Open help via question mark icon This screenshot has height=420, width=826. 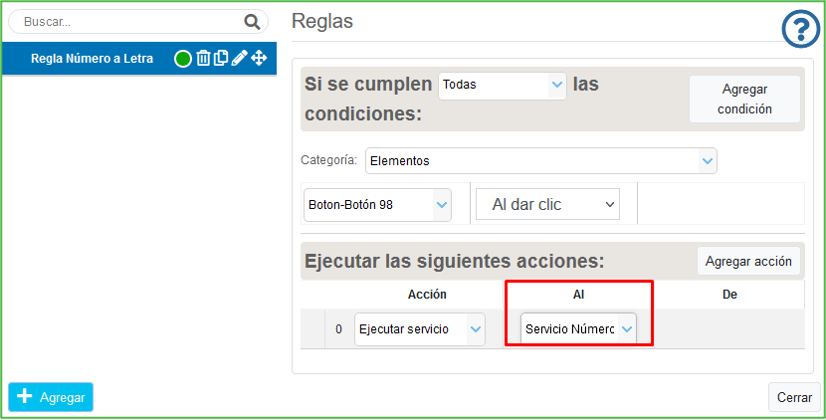(800, 30)
